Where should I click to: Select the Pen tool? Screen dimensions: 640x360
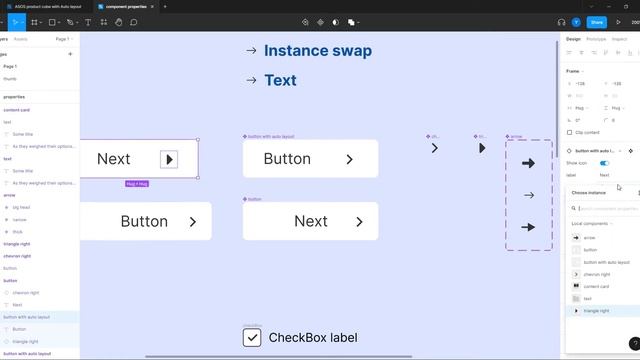pos(70,22)
